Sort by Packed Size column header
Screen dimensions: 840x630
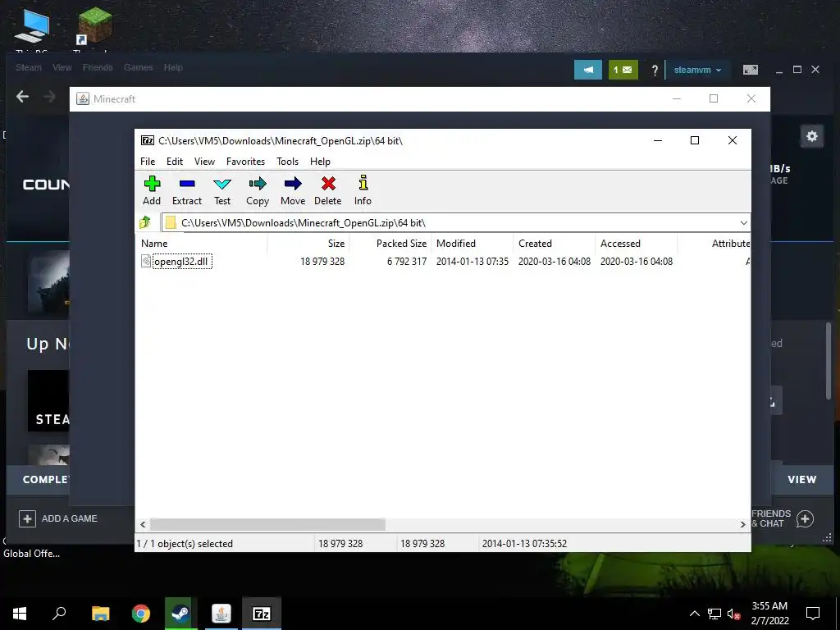390,243
